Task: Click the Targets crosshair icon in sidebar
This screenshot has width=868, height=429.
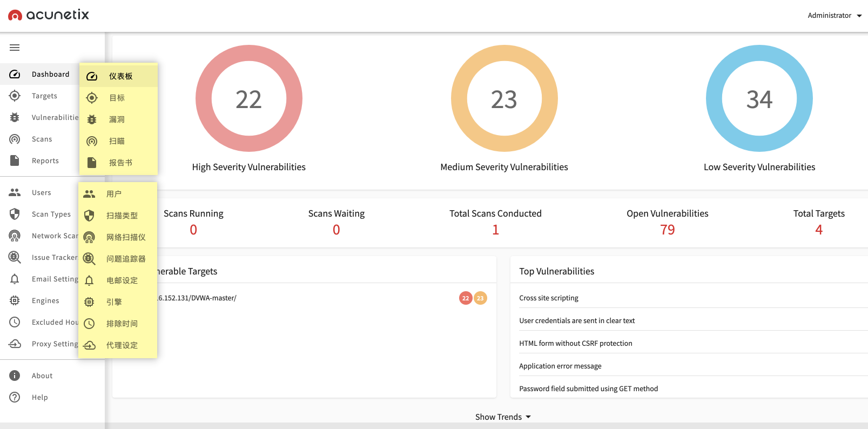Action: click(x=15, y=96)
